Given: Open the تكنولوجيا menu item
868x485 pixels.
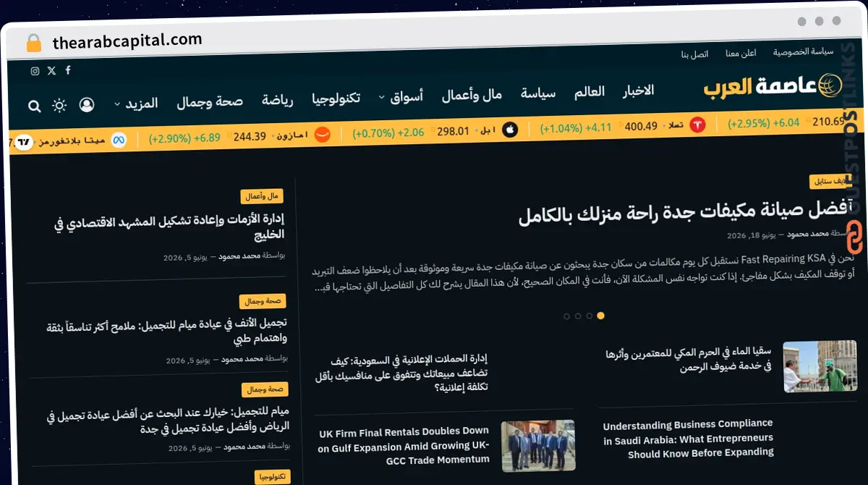Looking at the screenshot, I should (336, 98).
